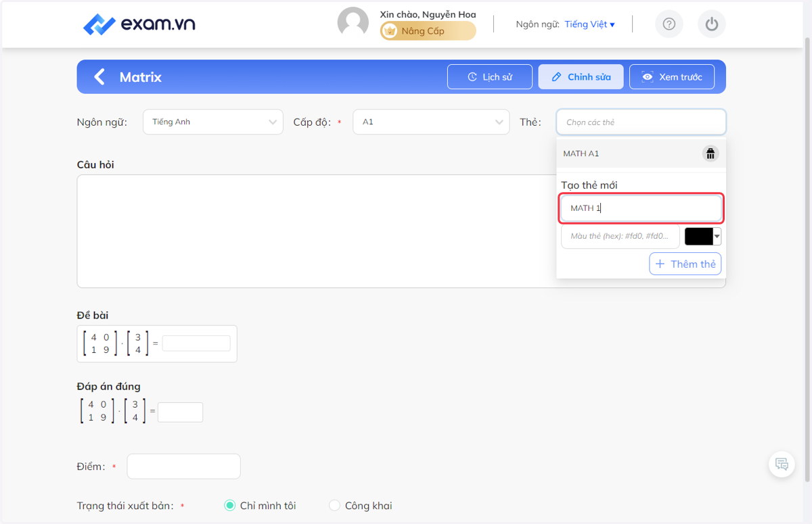Expand the Cấp độ A1 dropdown
The height and width of the screenshot is (524, 812).
coord(431,122)
